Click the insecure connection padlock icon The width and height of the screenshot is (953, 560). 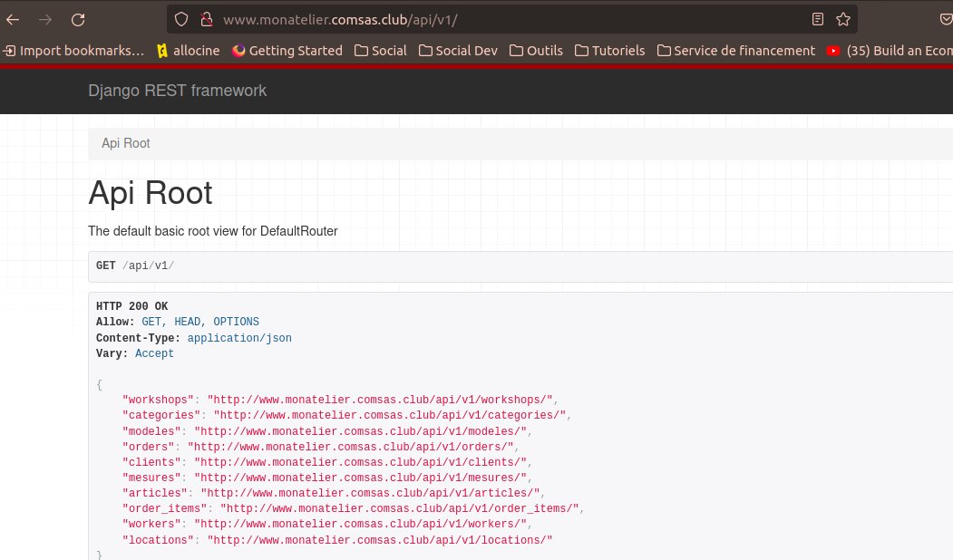click(207, 20)
